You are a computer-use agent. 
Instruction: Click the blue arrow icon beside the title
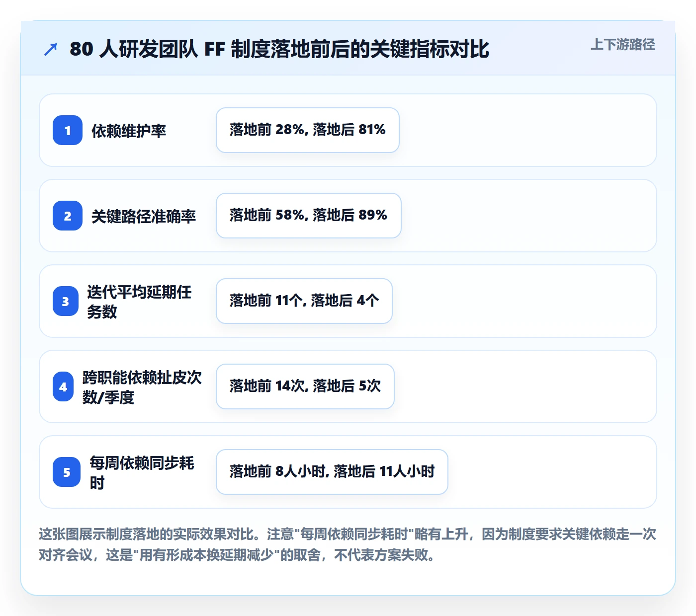click(51, 49)
